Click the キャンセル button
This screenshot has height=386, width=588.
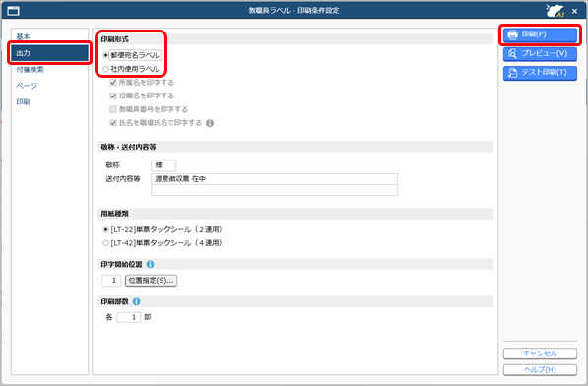click(540, 354)
